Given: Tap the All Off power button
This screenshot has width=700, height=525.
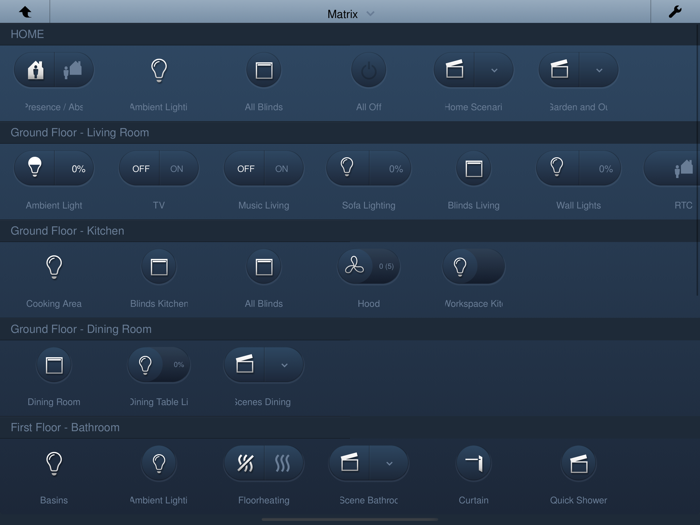Looking at the screenshot, I should (369, 70).
